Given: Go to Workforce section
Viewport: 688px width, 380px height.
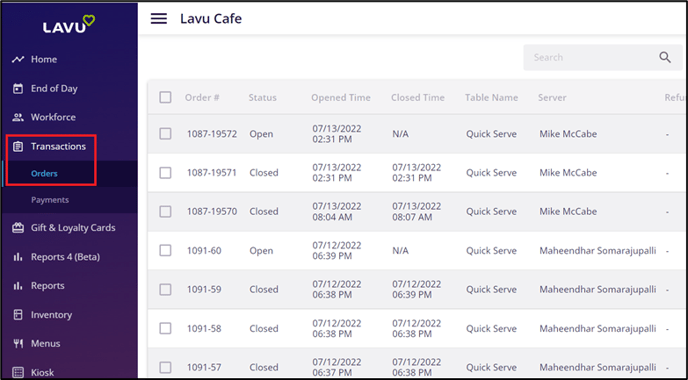Looking at the screenshot, I should [x=53, y=117].
